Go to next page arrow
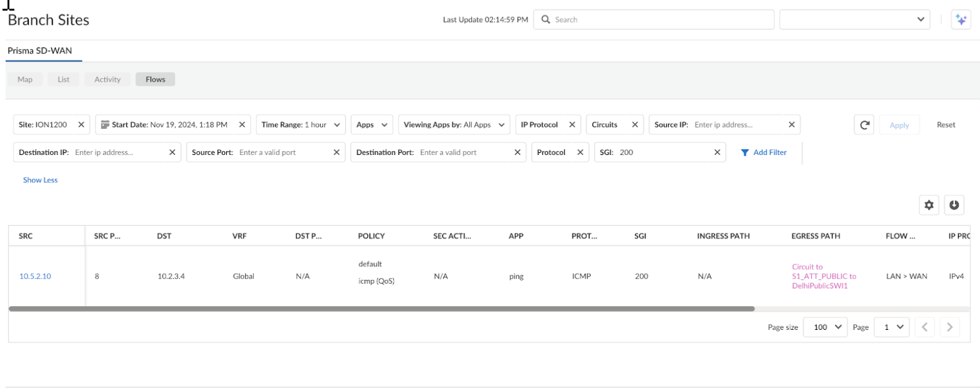 pos(949,327)
